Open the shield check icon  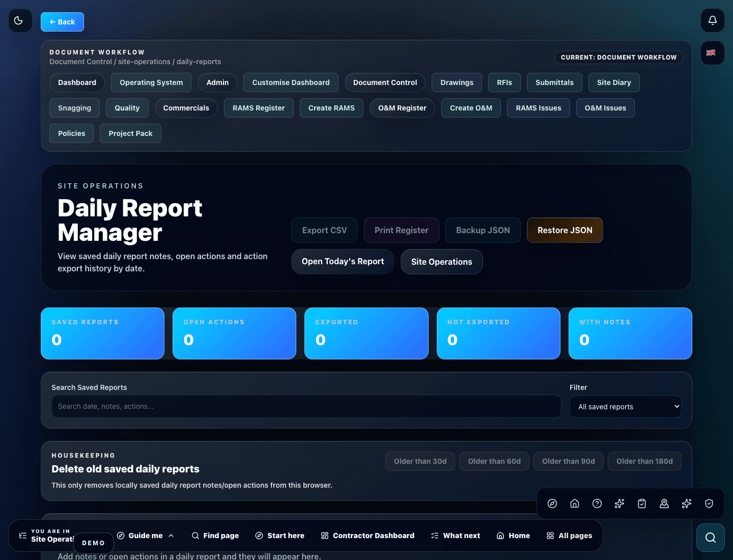709,503
